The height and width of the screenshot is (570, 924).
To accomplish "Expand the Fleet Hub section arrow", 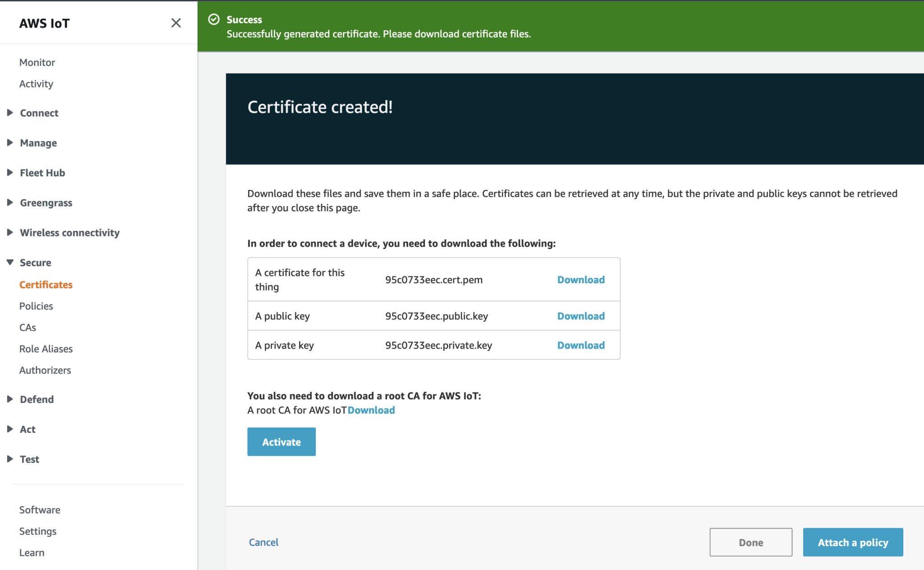I will click(10, 173).
